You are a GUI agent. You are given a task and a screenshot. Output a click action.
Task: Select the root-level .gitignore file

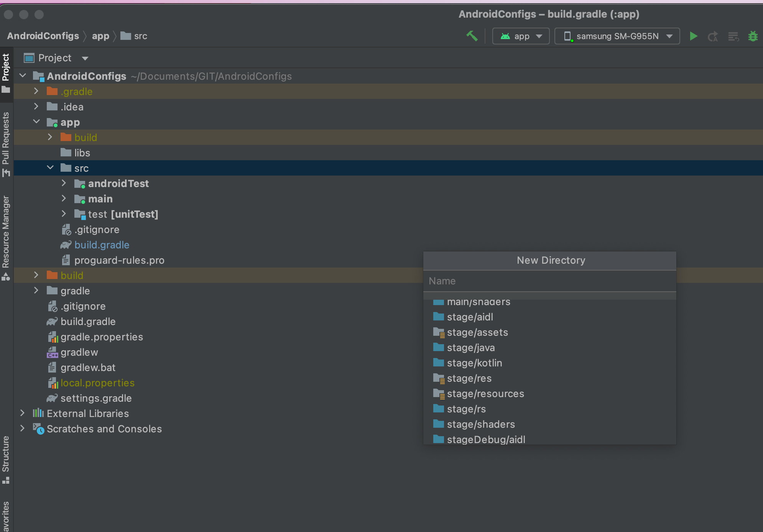click(x=83, y=306)
